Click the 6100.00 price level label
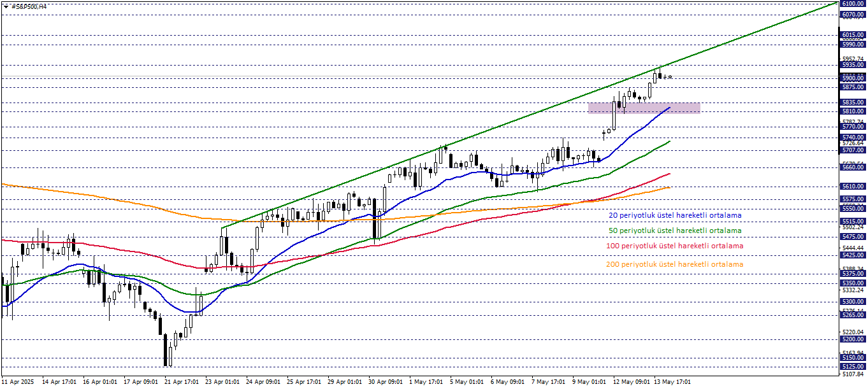Viewport: 868px width, 389px height. click(x=853, y=4)
